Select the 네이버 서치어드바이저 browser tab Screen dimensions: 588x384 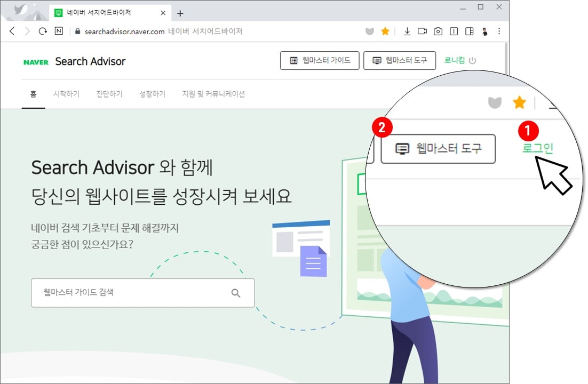110,13
